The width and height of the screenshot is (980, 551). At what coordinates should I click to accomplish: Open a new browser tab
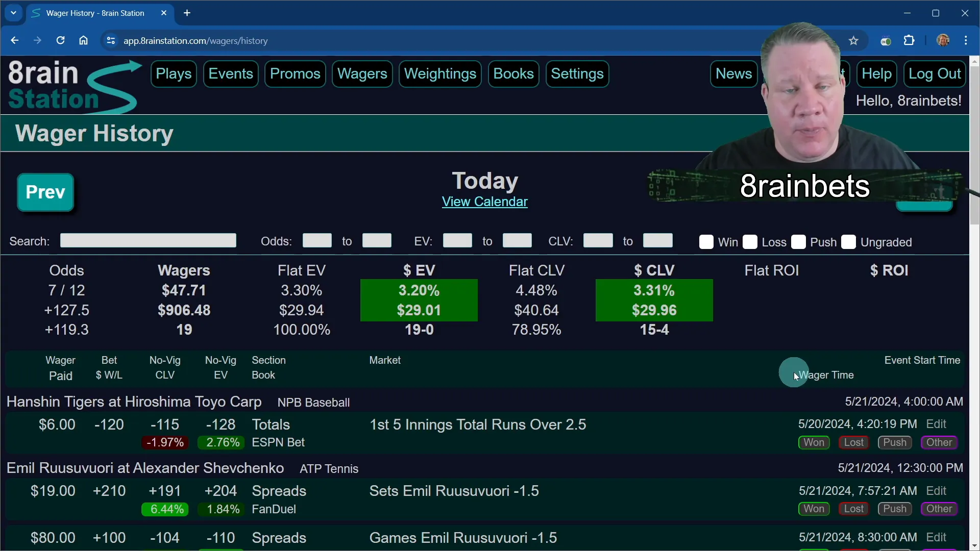tap(187, 13)
